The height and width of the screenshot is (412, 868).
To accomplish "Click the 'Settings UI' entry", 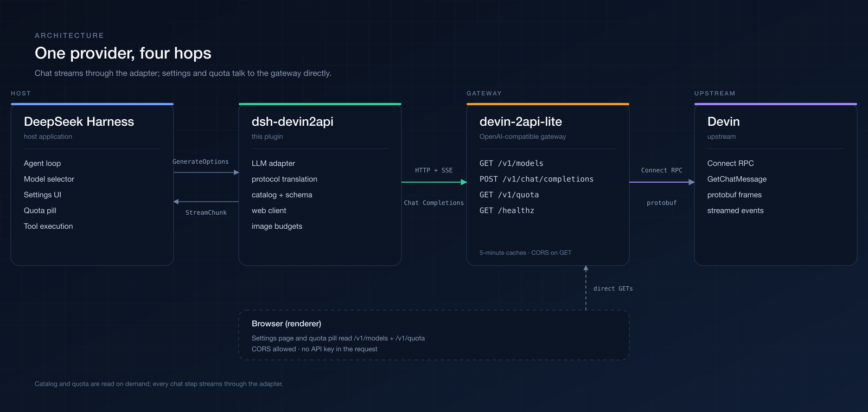I will click(42, 195).
